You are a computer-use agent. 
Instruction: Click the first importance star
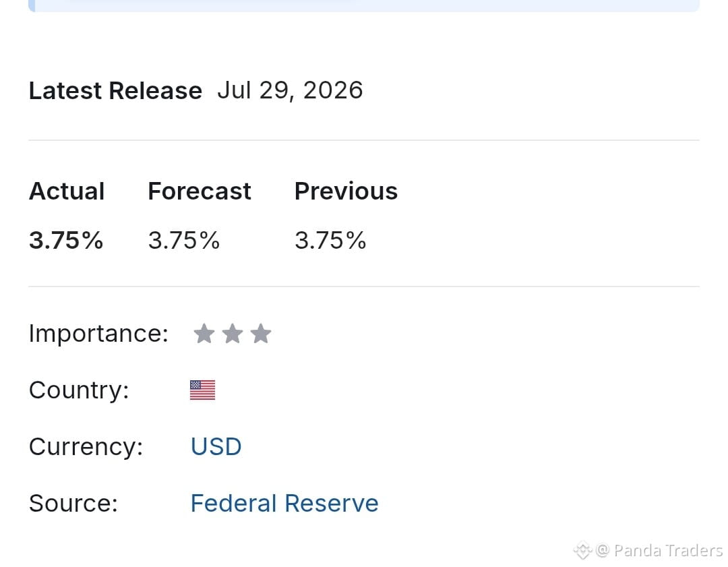[204, 334]
